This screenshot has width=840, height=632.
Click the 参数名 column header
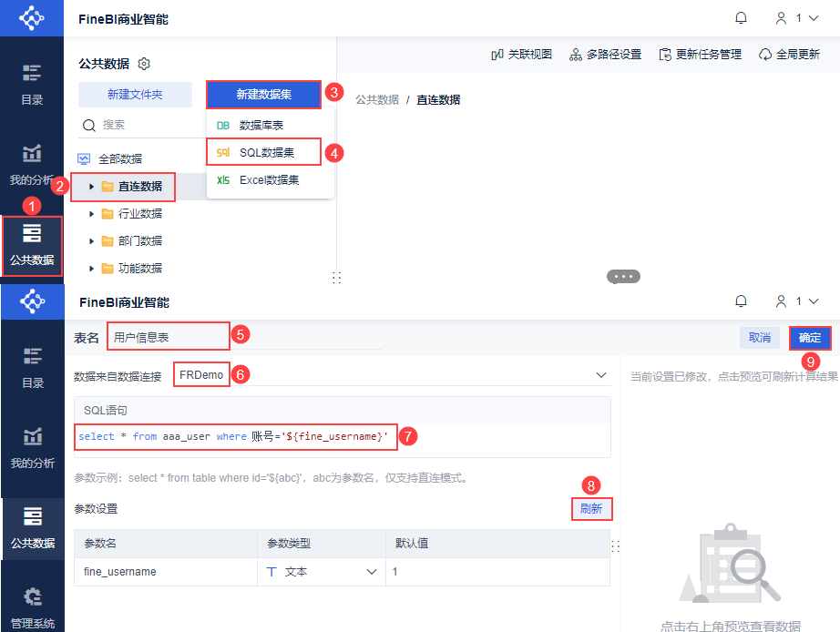tap(166, 544)
